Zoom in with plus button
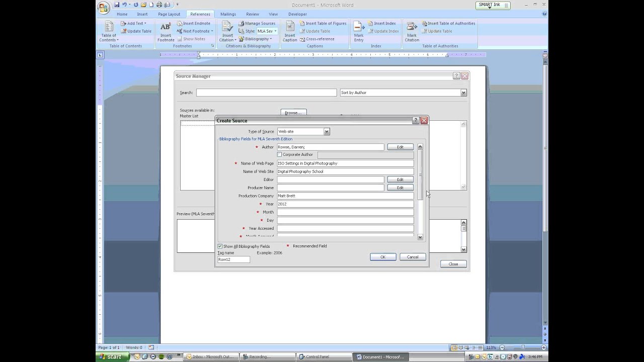Screen dimensions: 644x362 tap(544, 347)
